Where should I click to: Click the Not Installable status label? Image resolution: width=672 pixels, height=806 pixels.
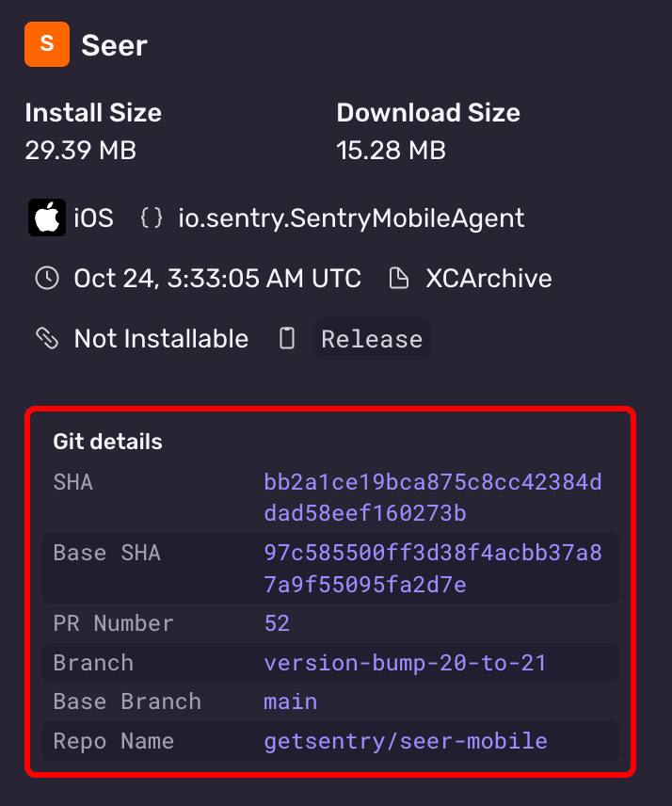[161, 338]
